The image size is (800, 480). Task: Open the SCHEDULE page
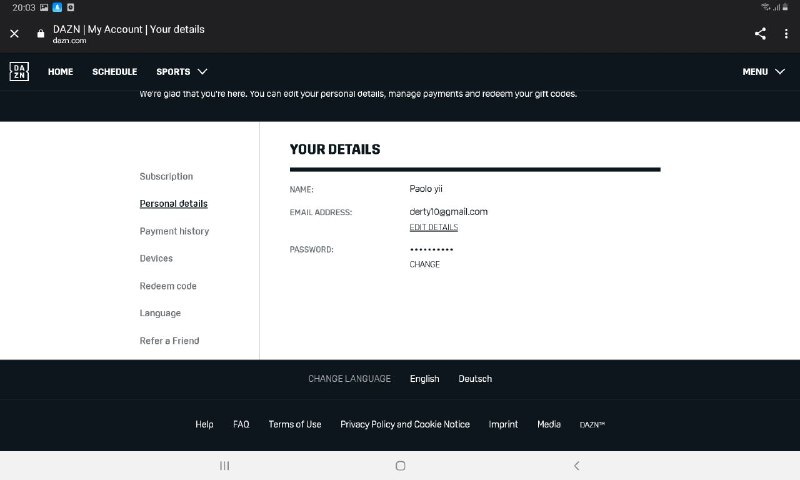114,72
